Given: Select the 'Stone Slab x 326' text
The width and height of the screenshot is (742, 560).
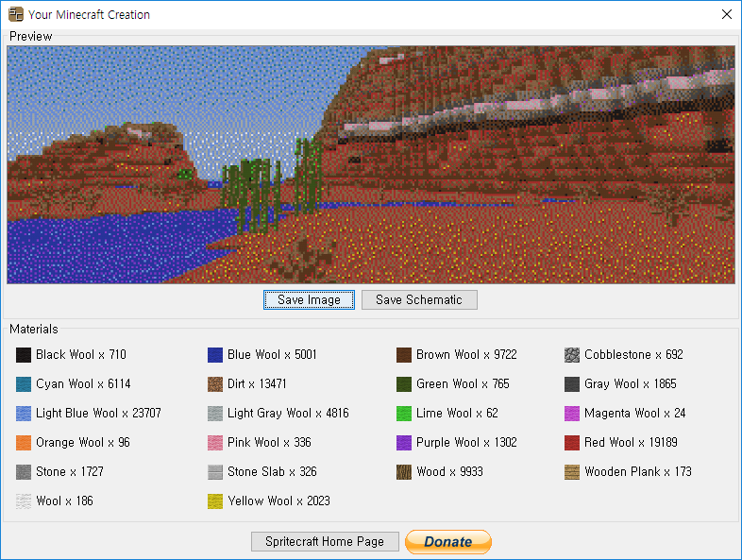Looking at the screenshot, I should pos(272,472).
